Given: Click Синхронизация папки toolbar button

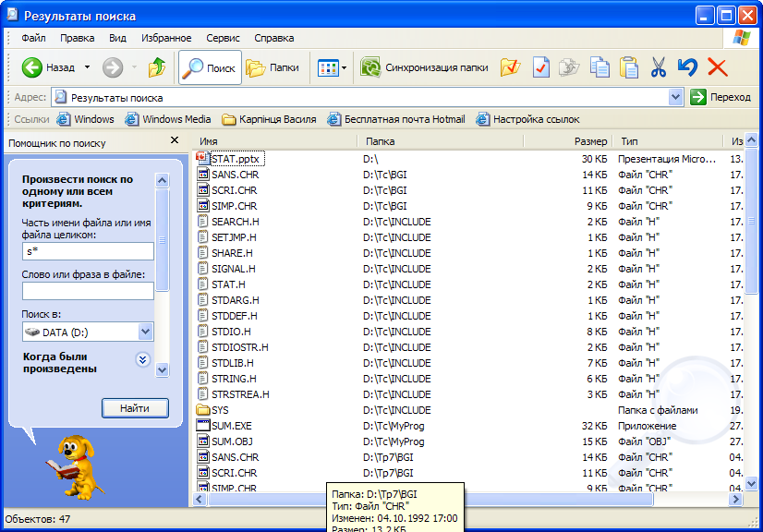Looking at the screenshot, I should pyautogui.click(x=424, y=67).
